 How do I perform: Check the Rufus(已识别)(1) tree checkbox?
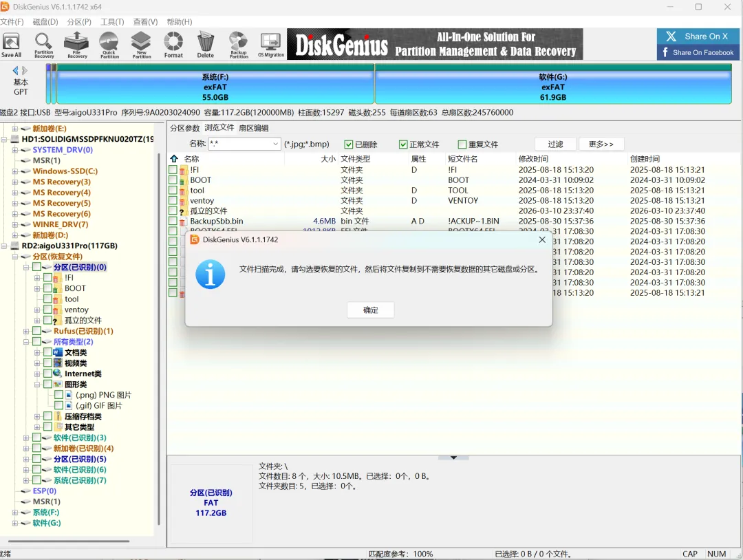pyautogui.click(x=36, y=331)
